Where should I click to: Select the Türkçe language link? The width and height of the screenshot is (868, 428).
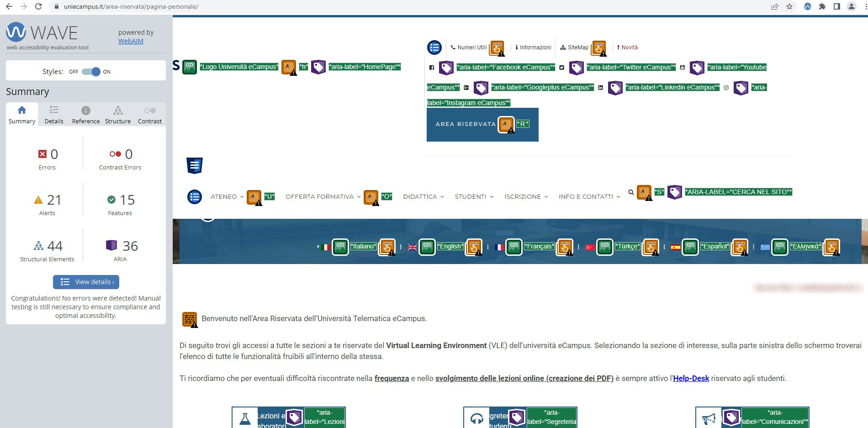coord(628,247)
